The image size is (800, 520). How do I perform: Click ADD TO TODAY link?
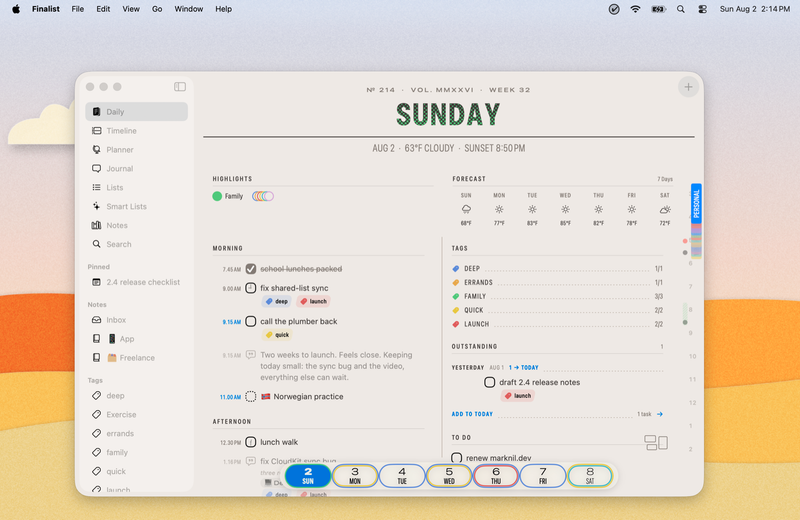pos(472,414)
